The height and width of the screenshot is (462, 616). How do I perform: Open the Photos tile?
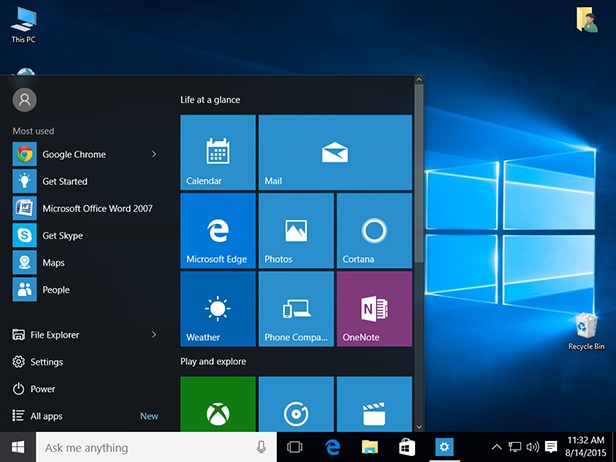tap(295, 230)
